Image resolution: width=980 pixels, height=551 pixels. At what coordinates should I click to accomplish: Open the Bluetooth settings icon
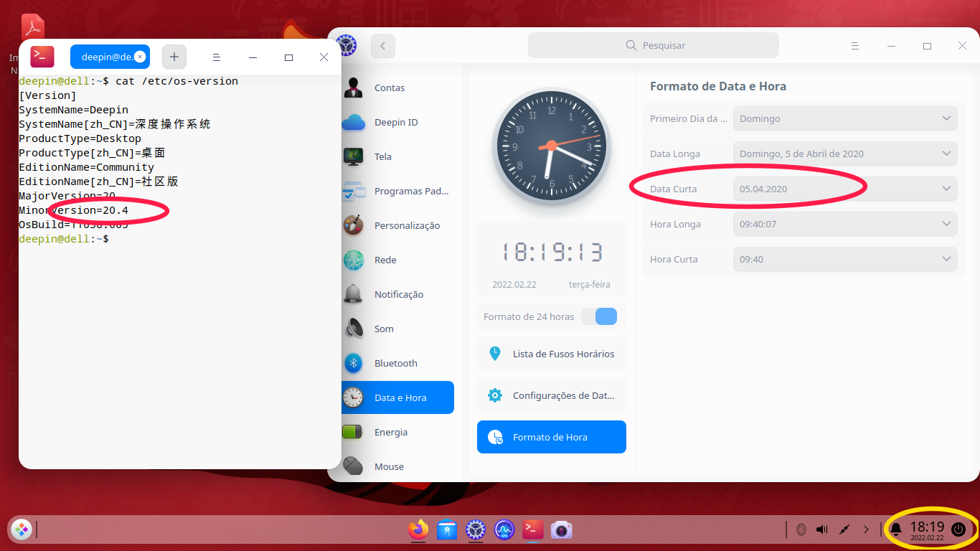pos(353,363)
